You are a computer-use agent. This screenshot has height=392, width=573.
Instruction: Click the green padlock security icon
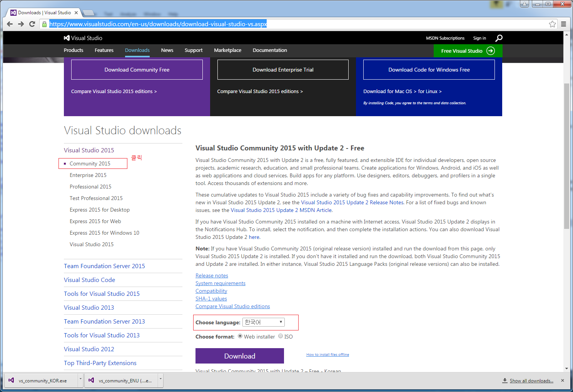pos(45,24)
